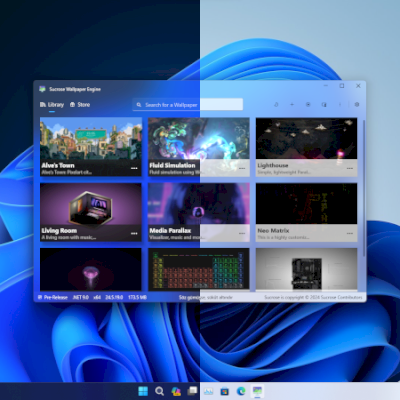Click the x64 status bar entry

click(x=97, y=297)
